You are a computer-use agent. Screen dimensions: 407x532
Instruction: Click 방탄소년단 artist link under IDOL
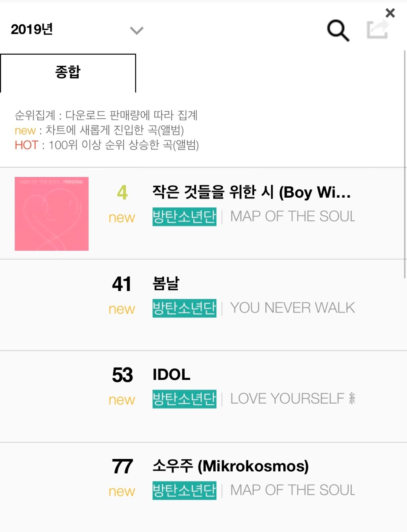(x=184, y=399)
